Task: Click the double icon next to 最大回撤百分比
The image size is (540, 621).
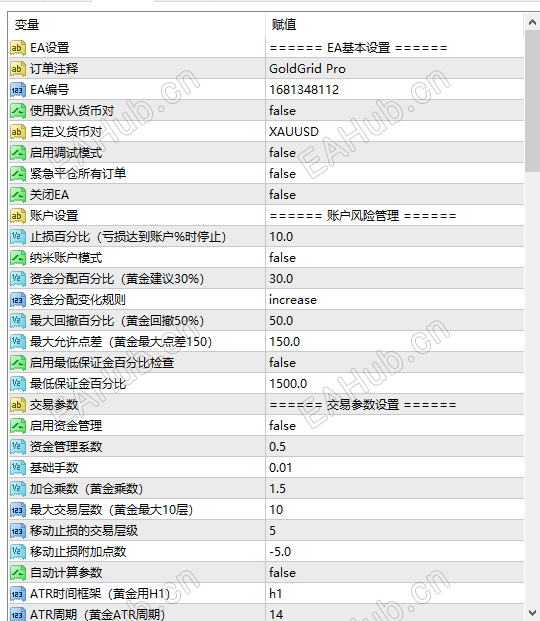Action: 17,321
